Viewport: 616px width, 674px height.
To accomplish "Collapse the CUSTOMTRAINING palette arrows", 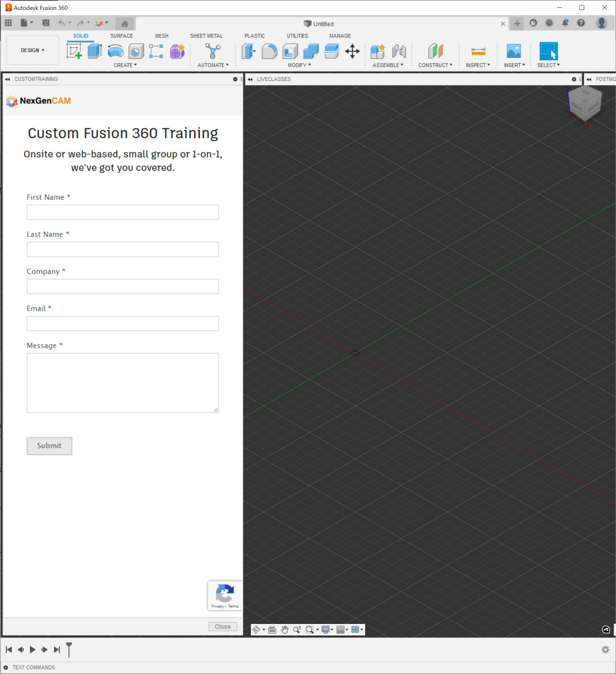I will click(x=7, y=79).
